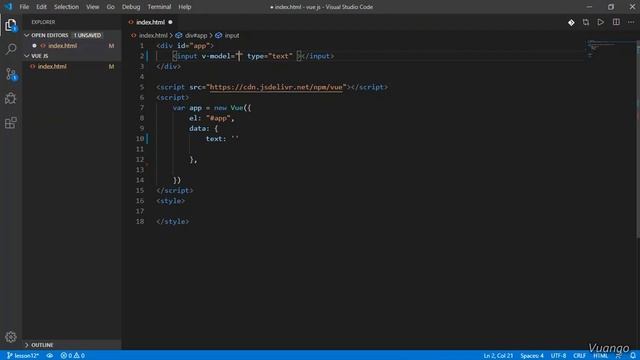Click index.html in the breadcrumb

[x=153, y=36]
